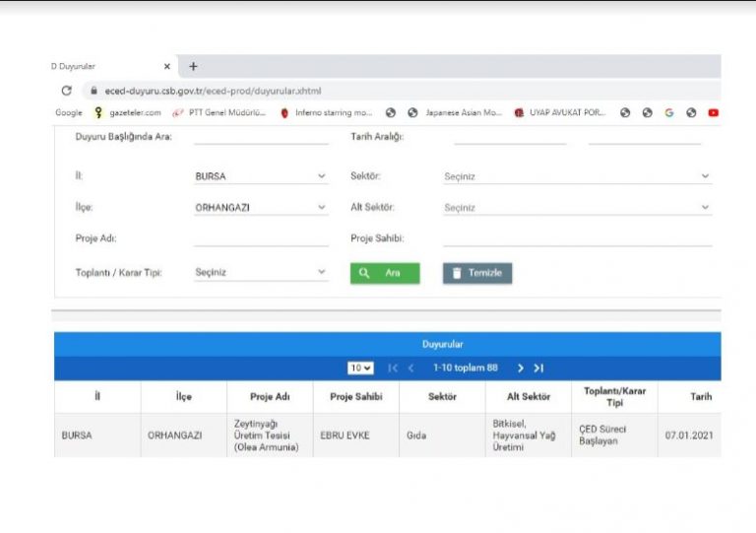Expand the İlçe dropdown showing ORHANGAZI

click(x=261, y=208)
